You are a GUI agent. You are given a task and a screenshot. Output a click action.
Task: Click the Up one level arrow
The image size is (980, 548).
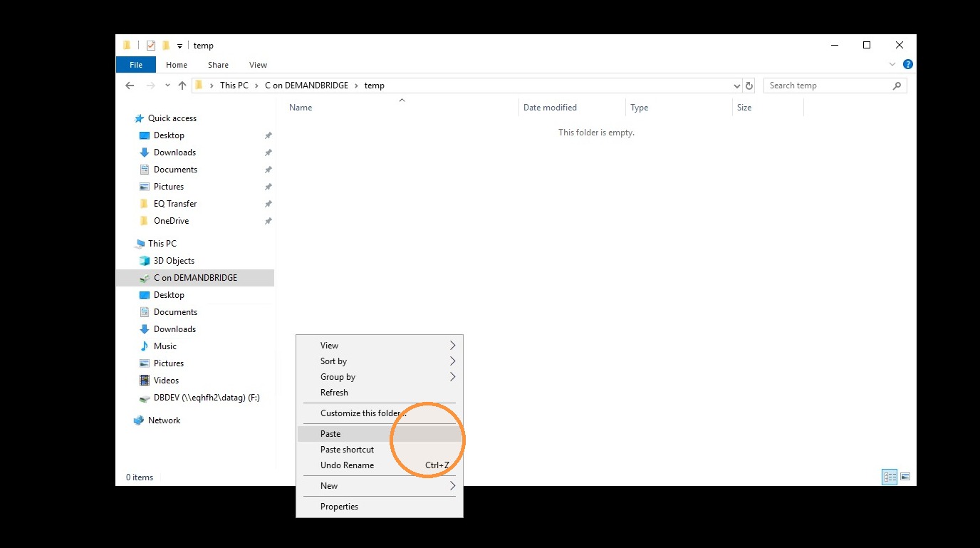(x=182, y=86)
